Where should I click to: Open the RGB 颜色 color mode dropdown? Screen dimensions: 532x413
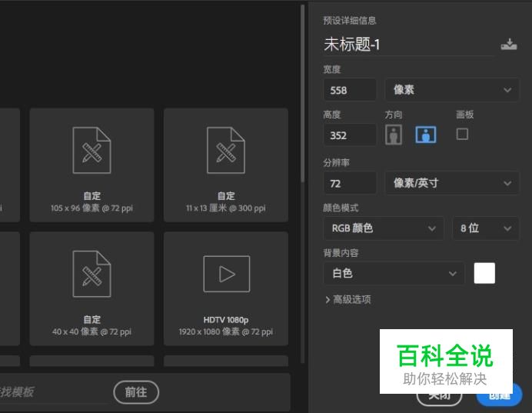click(x=384, y=228)
